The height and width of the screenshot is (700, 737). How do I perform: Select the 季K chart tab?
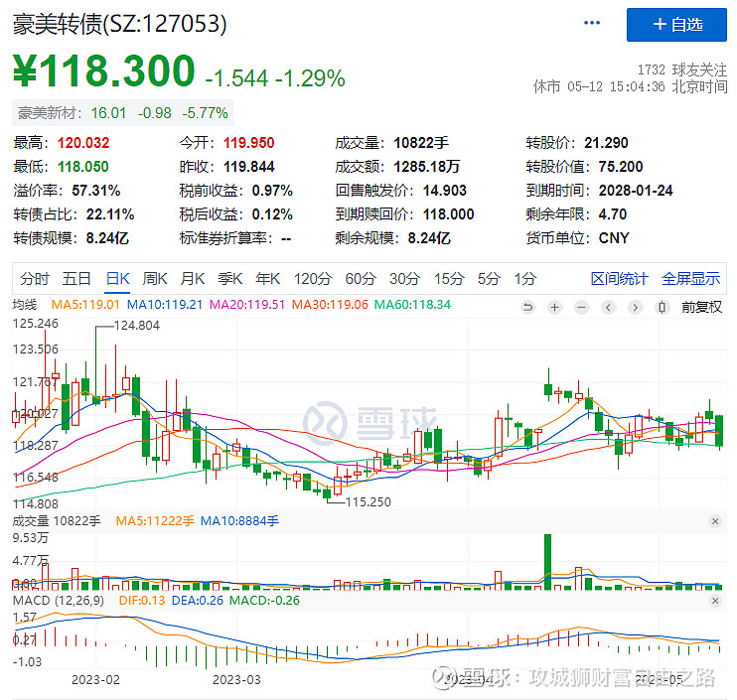[x=229, y=279]
